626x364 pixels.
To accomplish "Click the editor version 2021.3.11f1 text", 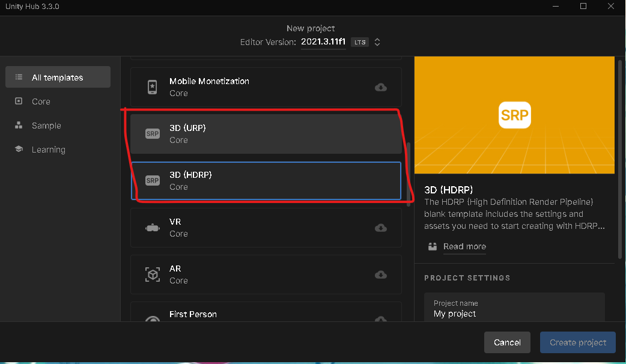I will pos(323,42).
